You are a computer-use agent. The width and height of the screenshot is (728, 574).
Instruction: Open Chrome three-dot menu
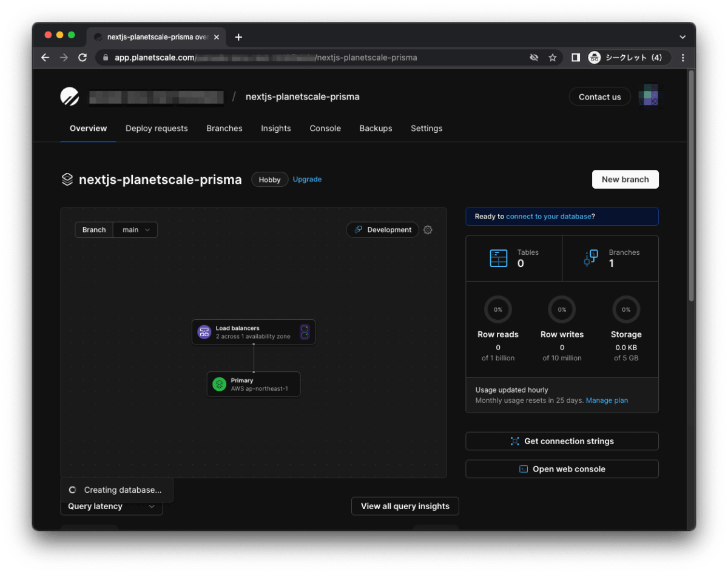coord(683,58)
